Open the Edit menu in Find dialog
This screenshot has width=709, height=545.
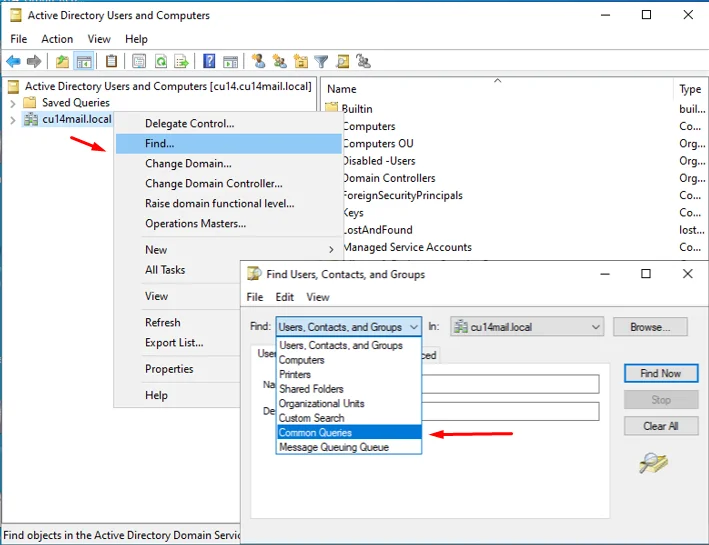[284, 297]
